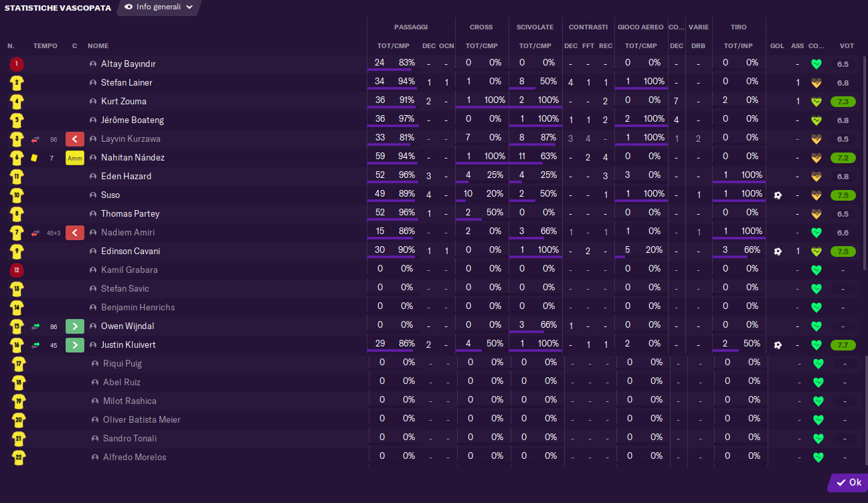Open Altay Bayındır's player profile
The image size is (868, 503).
[x=128, y=64]
